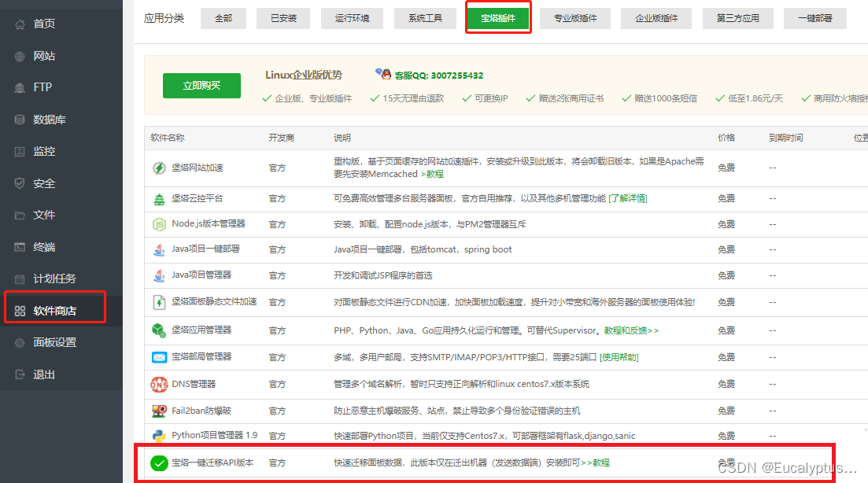Click the DNS管理器 icon
868x483 pixels.
pos(159,385)
